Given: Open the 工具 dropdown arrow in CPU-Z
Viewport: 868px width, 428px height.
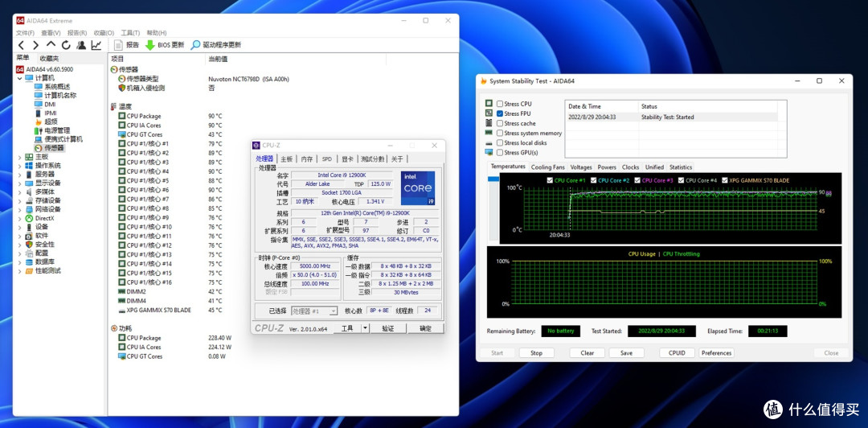Looking at the screenshot, I should tap(365, 328).
